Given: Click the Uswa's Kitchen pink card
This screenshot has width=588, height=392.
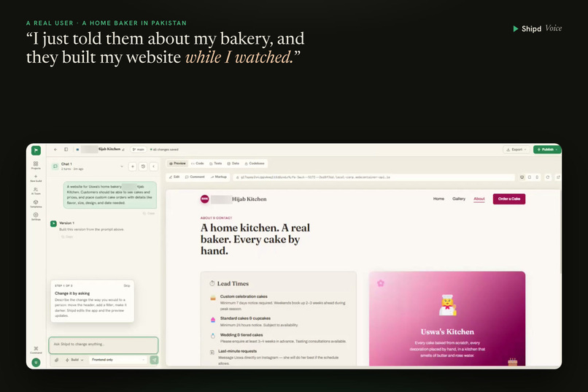Looking at the screenshot, I should [447, 318].
